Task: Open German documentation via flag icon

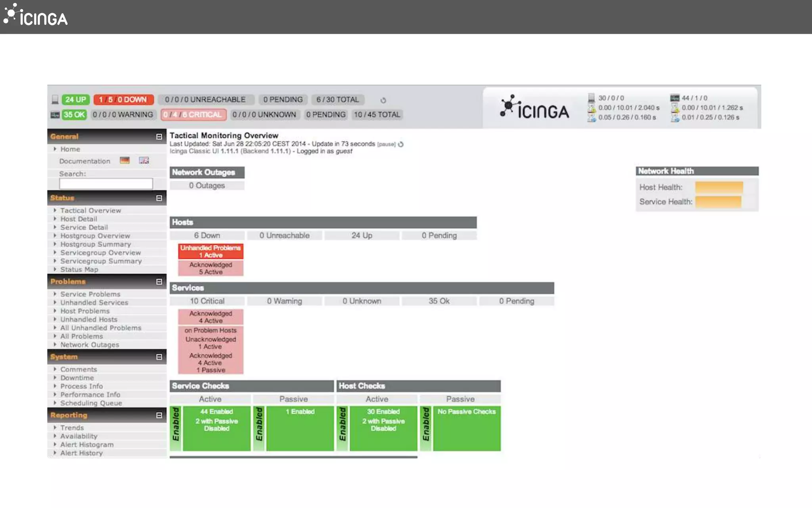Action: [x=125, y=160]
